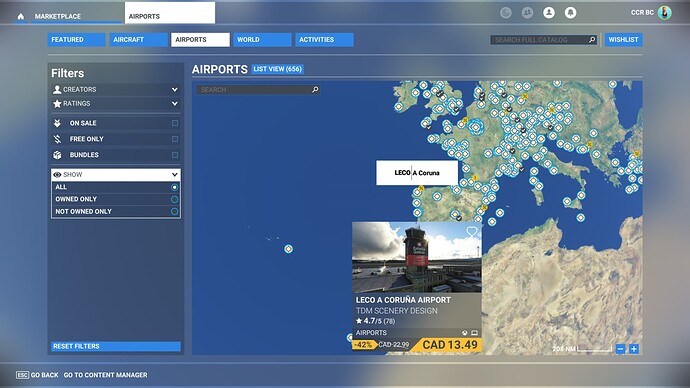Open the World tab
The width and height of the screenshot is (690, 388).
click(262, 40)
